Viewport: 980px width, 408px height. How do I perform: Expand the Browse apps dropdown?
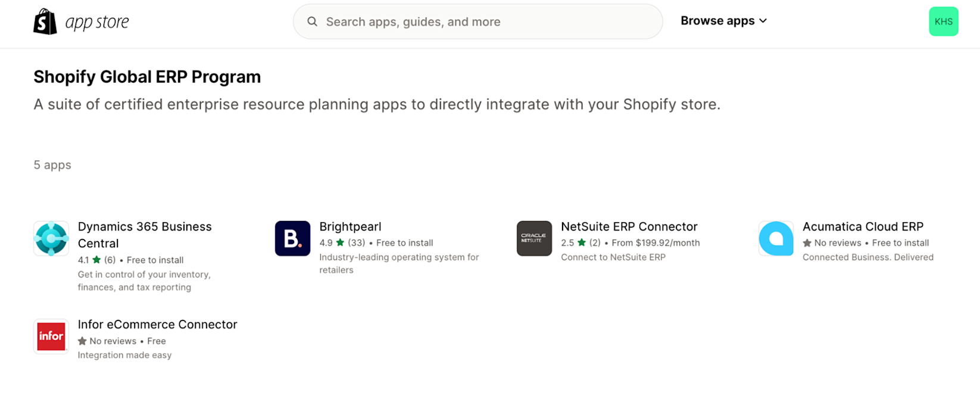click(723, 21)
